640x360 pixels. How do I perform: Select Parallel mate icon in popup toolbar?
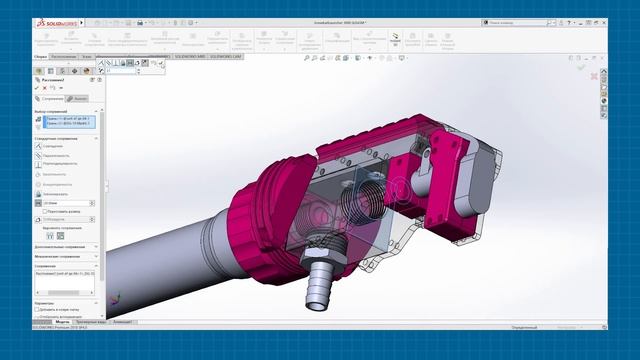pyautogui.click(x=108, y=63)
